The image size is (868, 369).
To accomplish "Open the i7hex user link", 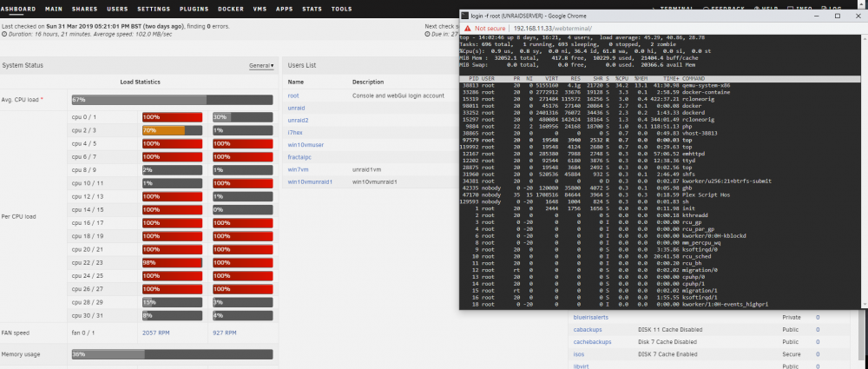I will (295, 133).
